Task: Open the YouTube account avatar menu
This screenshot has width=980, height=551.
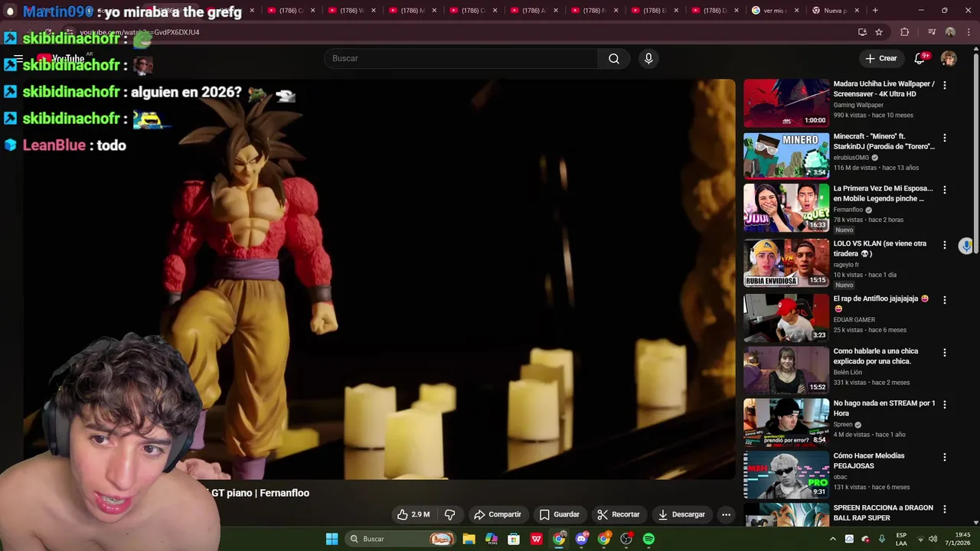Action: point(949,59)
